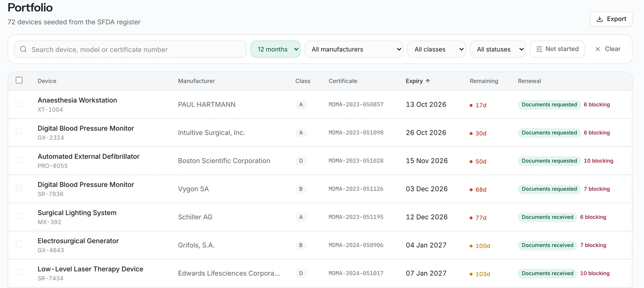Check the Low-Level Laser Therapy Device checkbox

(x=19, y=272)
